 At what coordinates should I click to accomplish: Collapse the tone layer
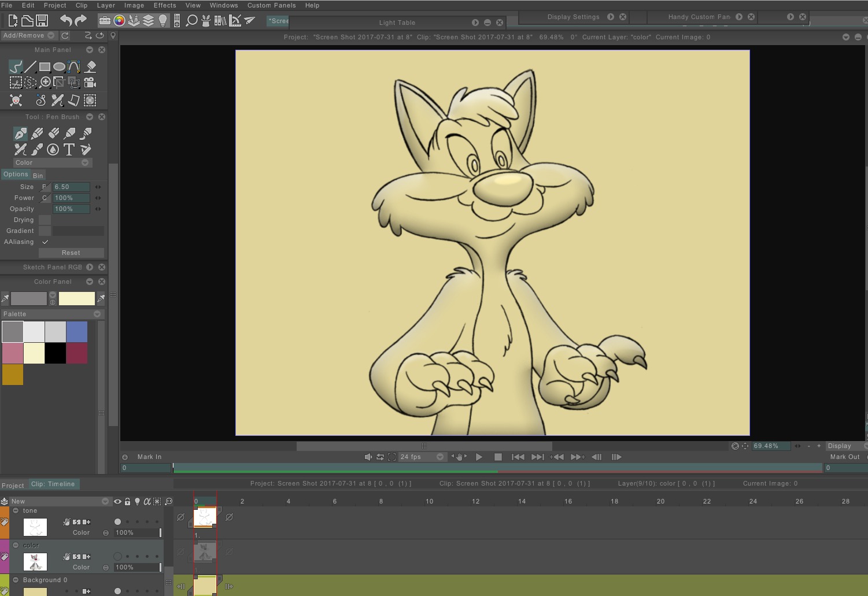tap(16, 510)
